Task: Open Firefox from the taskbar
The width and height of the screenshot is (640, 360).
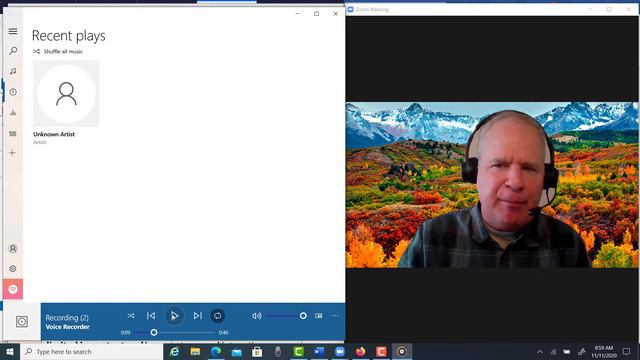Action: (x=360, y=351)
